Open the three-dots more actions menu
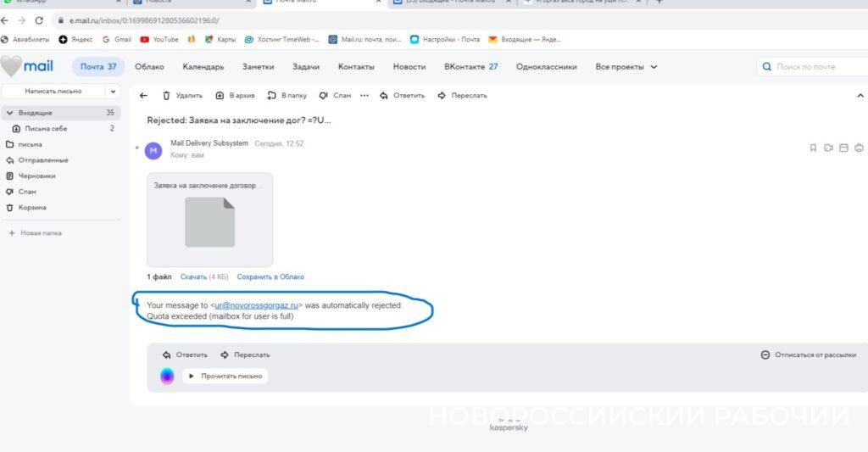Screen dimensions: 868x452 tap(364, 96)
